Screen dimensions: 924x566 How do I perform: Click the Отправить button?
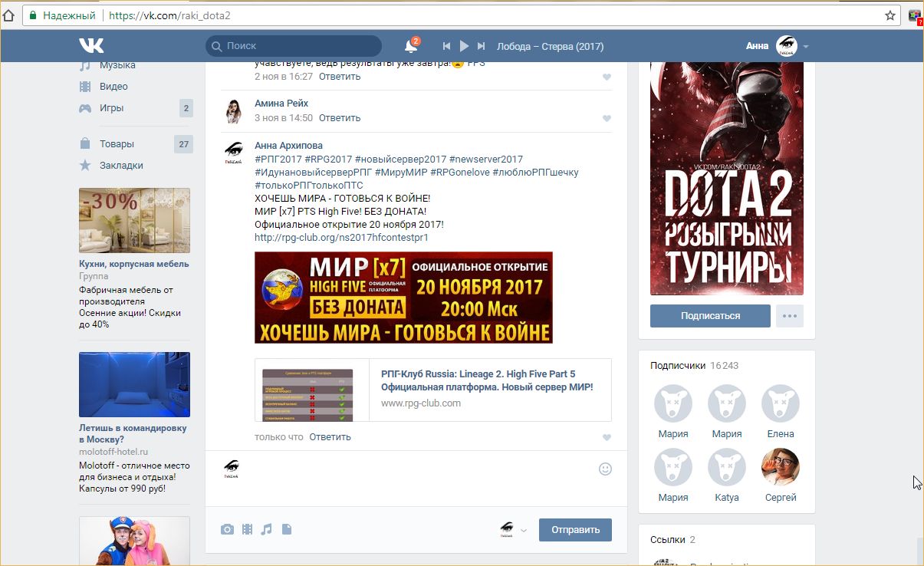(x=575, y=530)
